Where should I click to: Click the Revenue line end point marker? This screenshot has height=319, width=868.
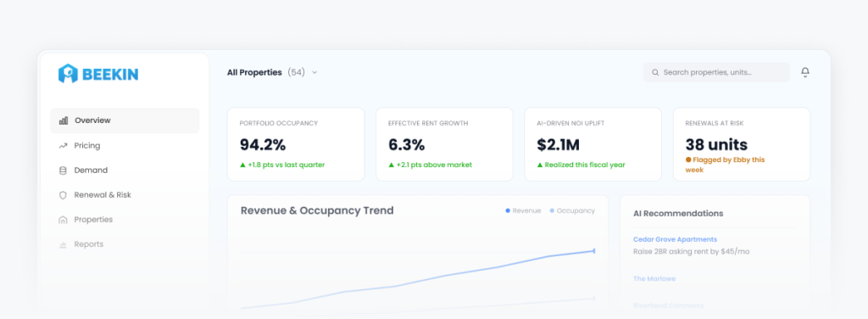click(x=594, y=251)
